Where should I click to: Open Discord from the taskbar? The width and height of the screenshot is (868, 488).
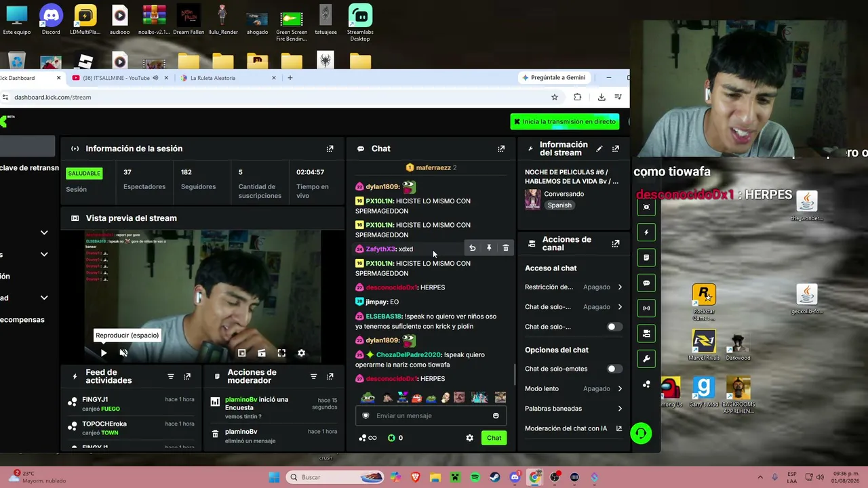point(515,477)
